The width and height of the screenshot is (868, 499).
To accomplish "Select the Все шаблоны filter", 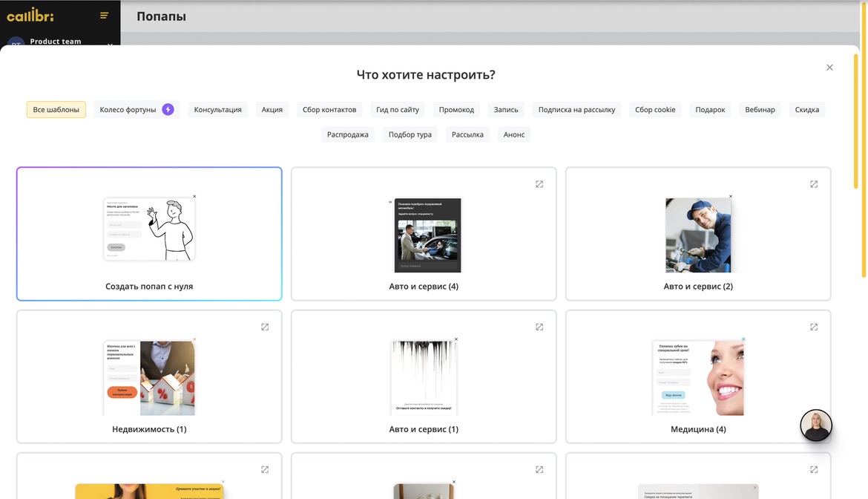I will tap(56, 110).
